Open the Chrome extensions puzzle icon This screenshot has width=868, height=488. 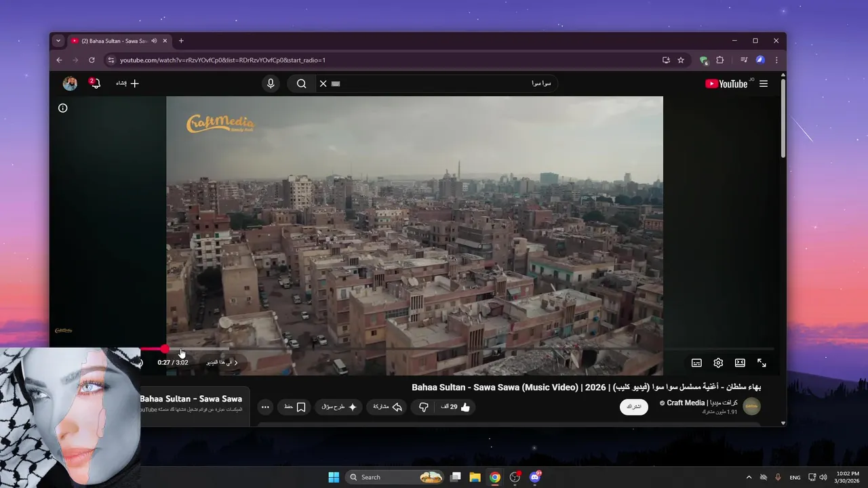tap(720, 60)
